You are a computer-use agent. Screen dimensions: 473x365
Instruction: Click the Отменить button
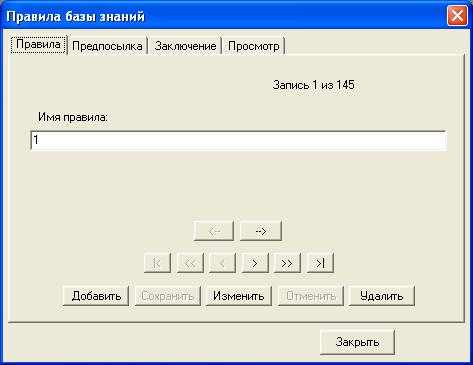(x=311, y=296)
